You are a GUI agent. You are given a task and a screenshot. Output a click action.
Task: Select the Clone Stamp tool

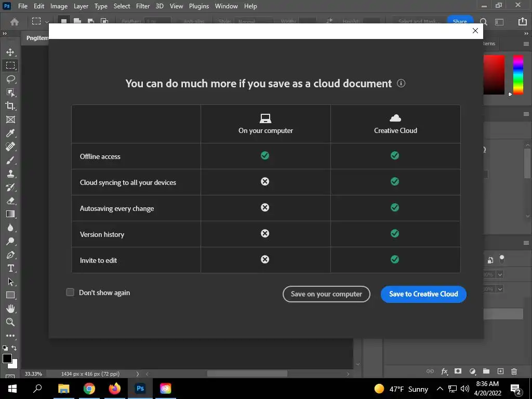(10, 174)
